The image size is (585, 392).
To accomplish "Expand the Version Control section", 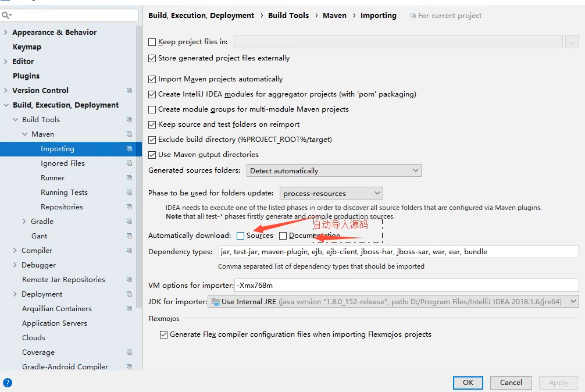I will point(6,90).
